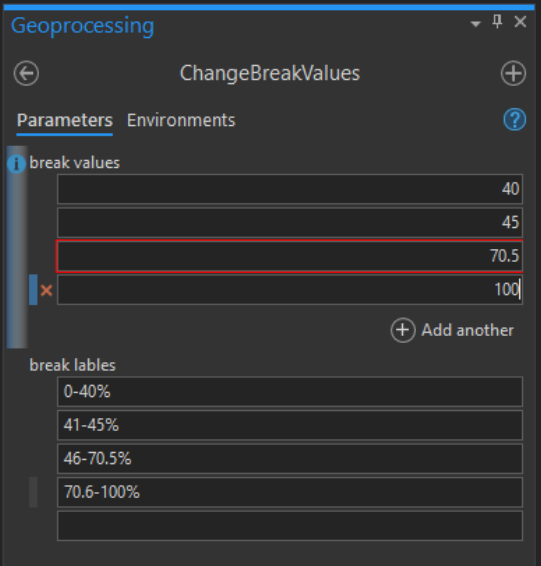This screenshot has height=566, width=541.
Task: Click the Add another button
Action: [x=452, y=330]
